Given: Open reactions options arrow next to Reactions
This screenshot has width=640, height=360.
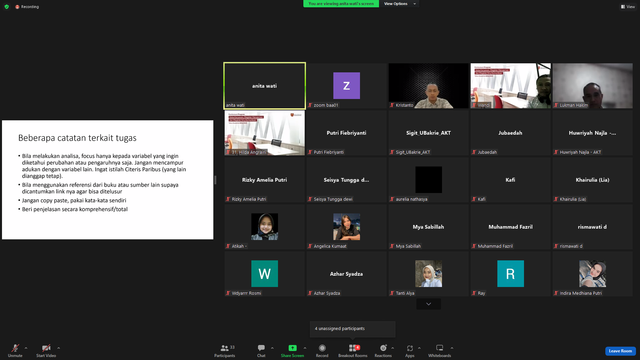Looking at the screenshot, I should 393,348.
